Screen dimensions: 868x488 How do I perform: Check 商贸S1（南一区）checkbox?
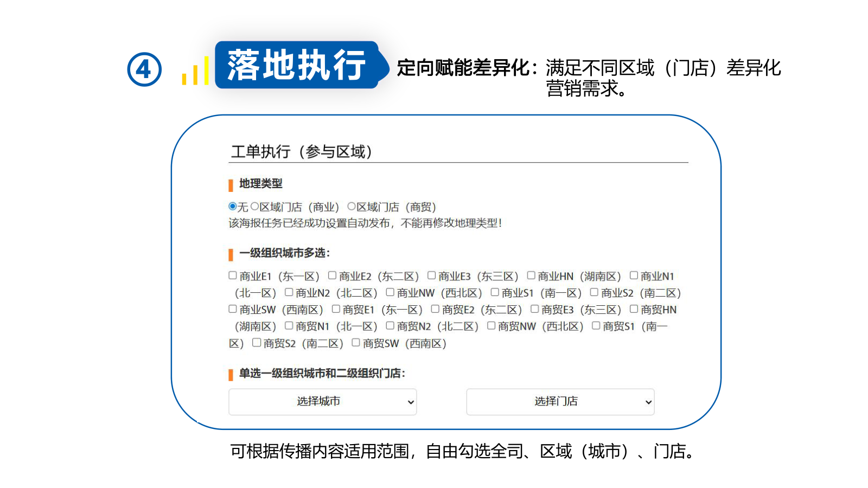[596, 326]
